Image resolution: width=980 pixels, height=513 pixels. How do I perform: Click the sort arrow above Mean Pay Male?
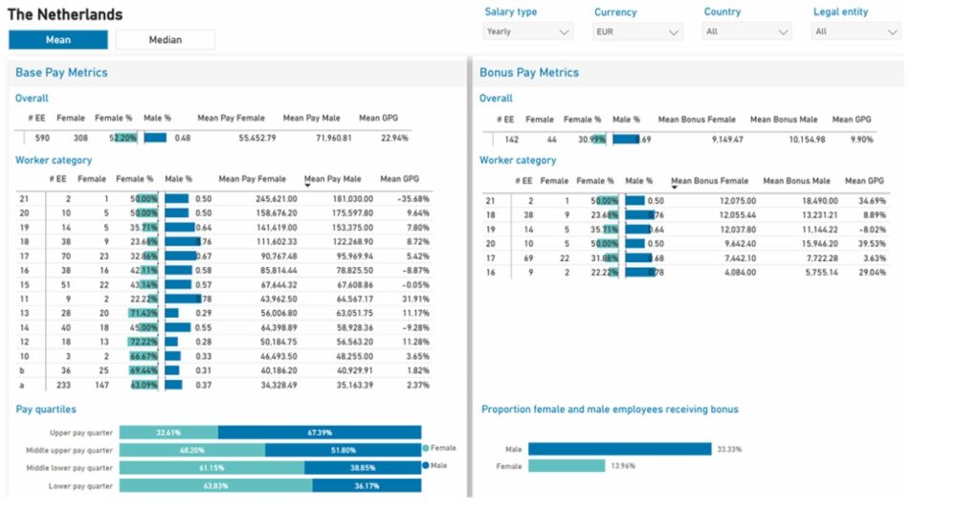308,186
